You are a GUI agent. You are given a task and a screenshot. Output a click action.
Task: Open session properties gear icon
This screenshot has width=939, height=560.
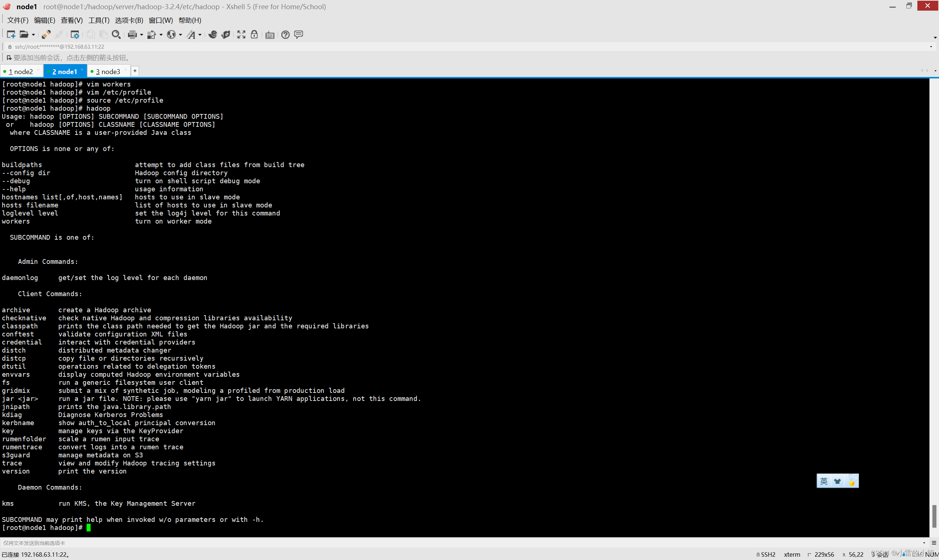[x=75, y=35]
